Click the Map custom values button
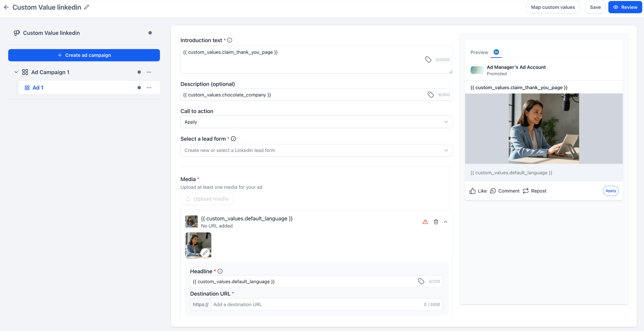This screenshot has width=644, height=331. [553, 7]
